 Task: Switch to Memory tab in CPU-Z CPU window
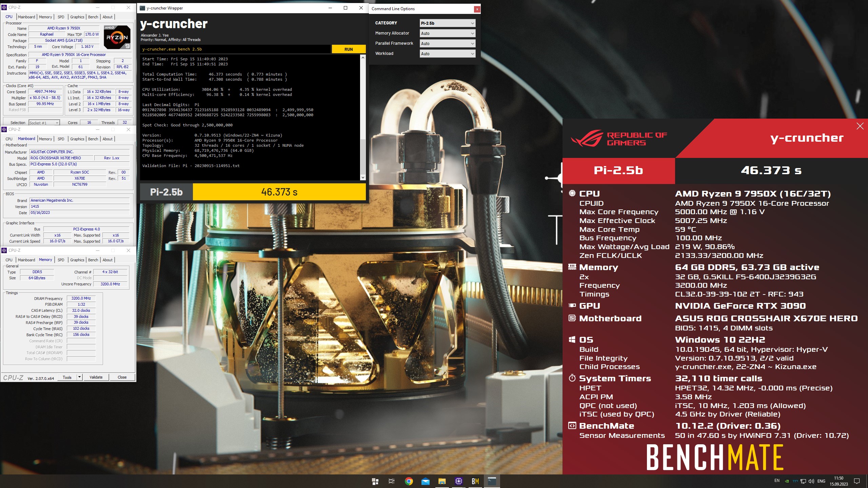(45, 17)
